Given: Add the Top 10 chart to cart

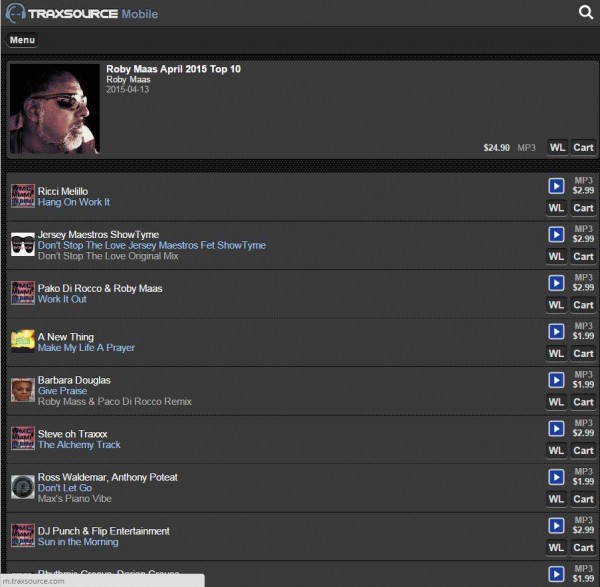Looking at the screenshot, I should (x=583, y=148).
